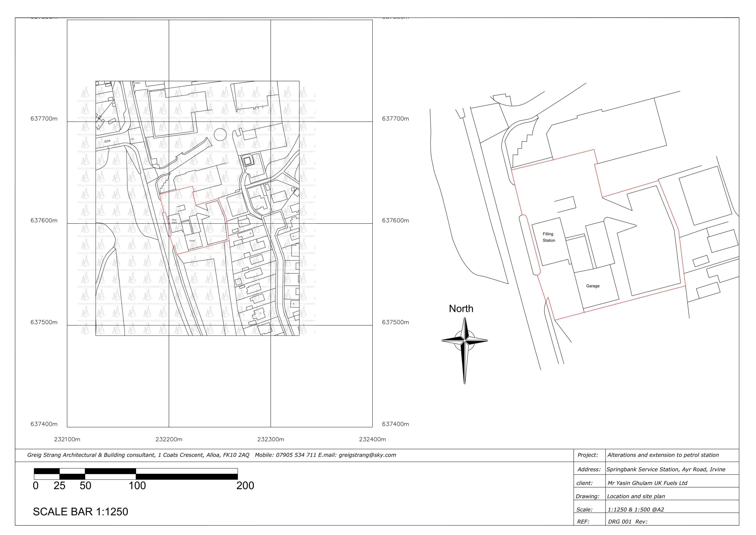Select the 'Garage' label in the large site plan
Viewport: 756px width, 535px height.
[x=593, y=286]
